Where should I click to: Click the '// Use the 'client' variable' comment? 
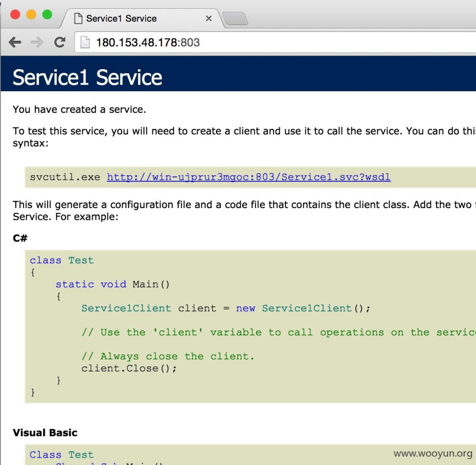coord(279,332)
